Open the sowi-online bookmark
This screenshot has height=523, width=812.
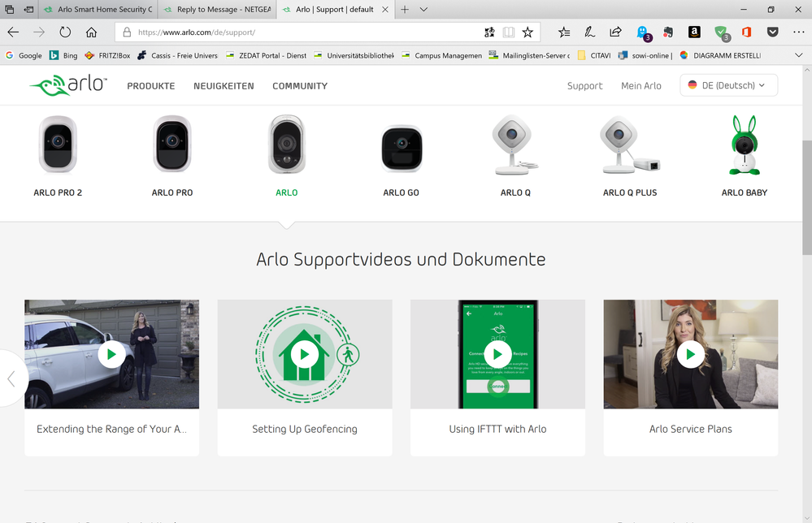(x=645, y=55)
